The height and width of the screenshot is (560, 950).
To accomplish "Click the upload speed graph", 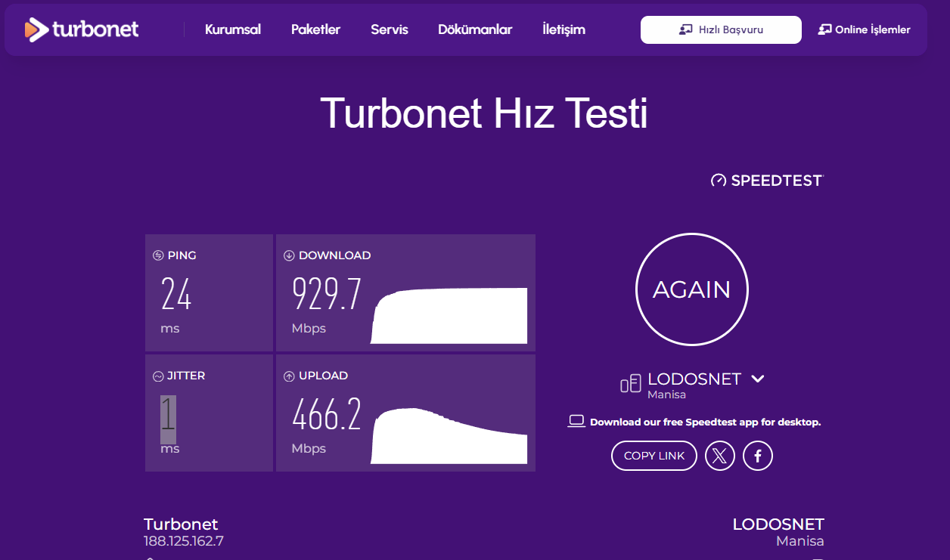I will point(449,436).
